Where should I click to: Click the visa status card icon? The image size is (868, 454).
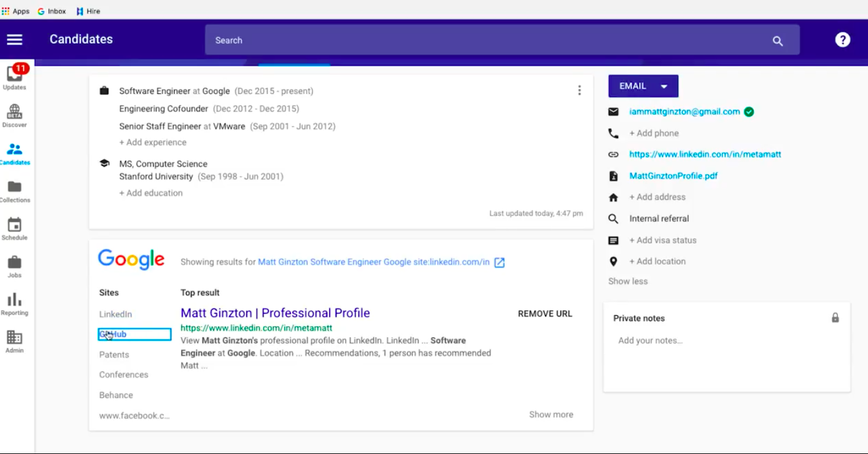613,240
